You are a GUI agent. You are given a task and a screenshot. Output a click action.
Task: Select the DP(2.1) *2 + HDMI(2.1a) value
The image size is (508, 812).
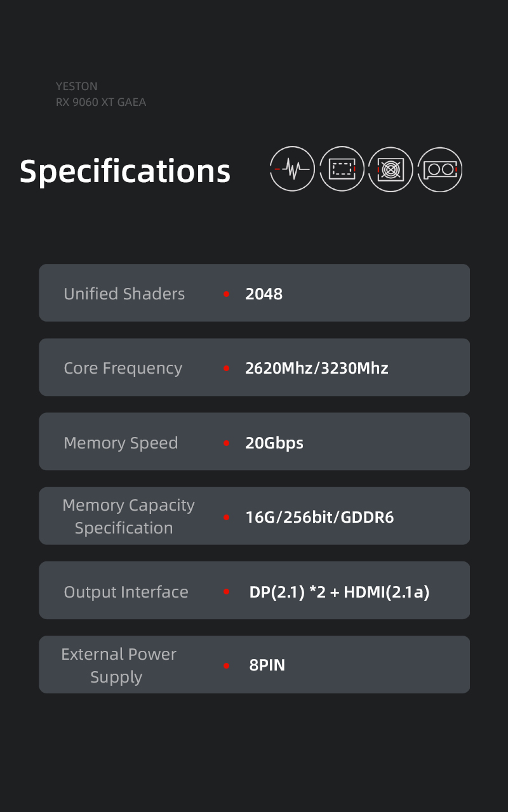tap(339, 592)
